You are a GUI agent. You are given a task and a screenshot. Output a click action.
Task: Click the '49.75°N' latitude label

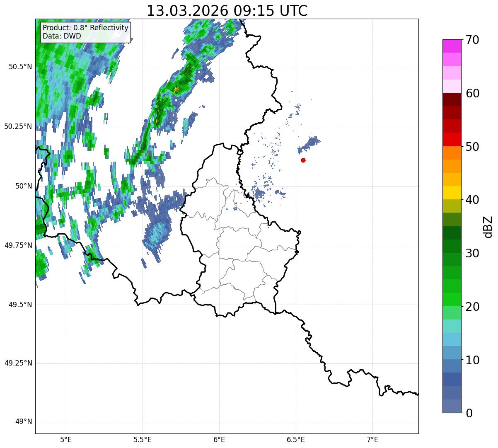click(x=18, y=245)
